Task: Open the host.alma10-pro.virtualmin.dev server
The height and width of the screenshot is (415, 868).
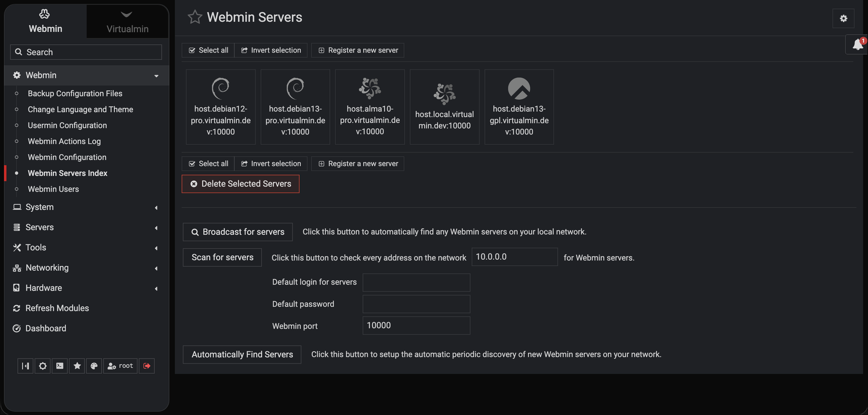Action: (x=370, y=107)
